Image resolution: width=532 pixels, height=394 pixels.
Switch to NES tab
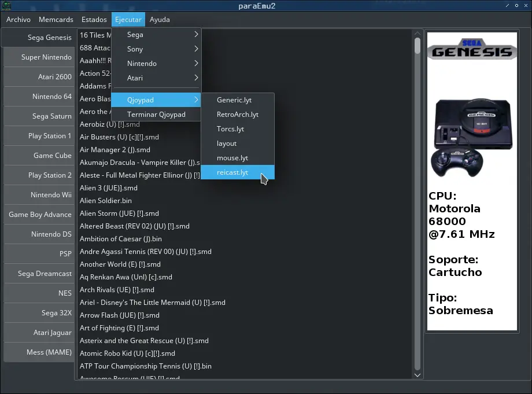coord(39,293)
